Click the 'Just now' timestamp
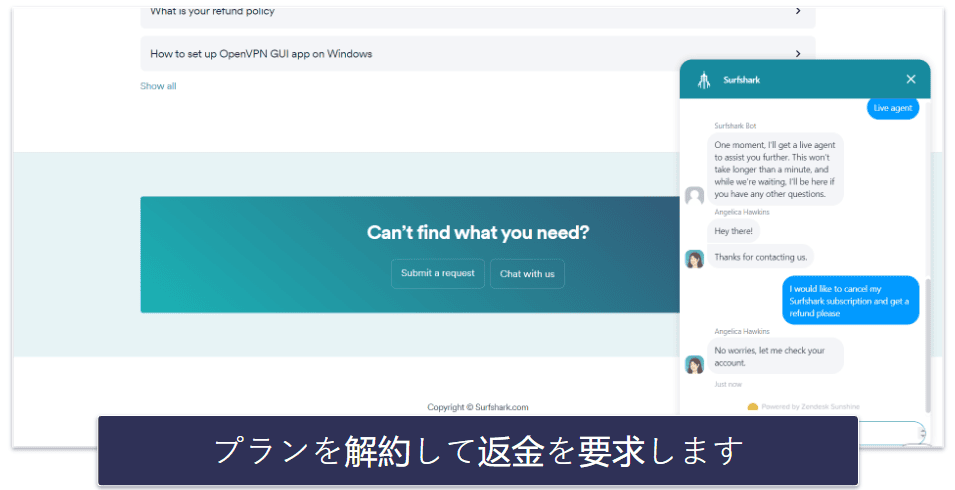 tap(728, 385)
